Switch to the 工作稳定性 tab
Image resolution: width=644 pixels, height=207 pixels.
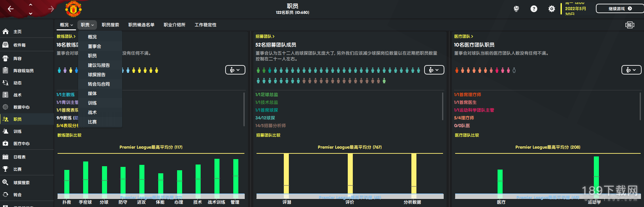pyautogui.click(x=206, y=25)
